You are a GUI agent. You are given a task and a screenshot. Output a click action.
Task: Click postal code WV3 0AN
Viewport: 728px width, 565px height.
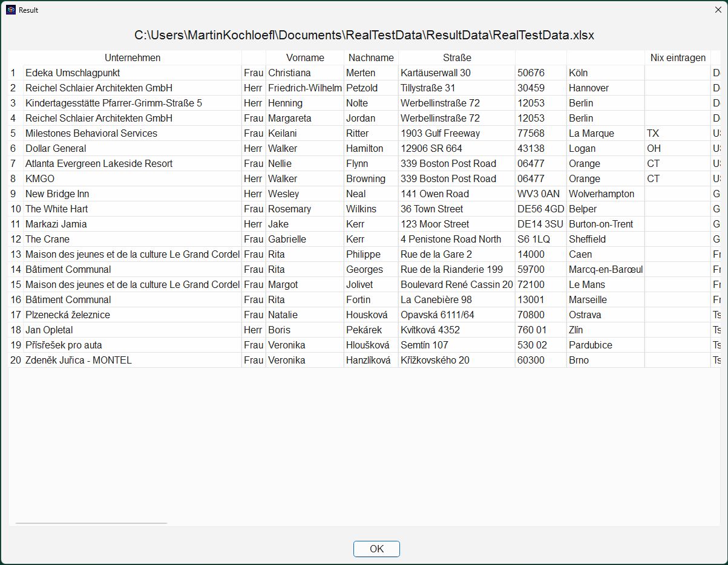pyautogui.click(x=541, y=194)
